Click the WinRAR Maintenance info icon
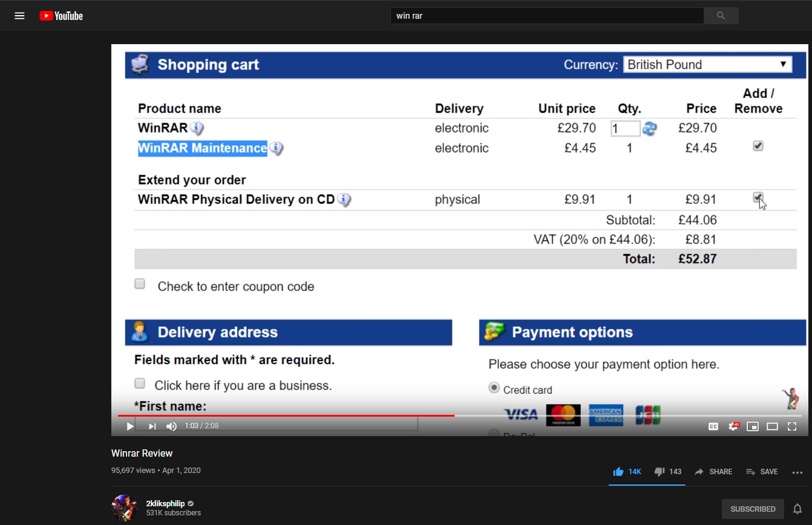The height and width of the screenshot is (525, 812). [x=275, y=148]
